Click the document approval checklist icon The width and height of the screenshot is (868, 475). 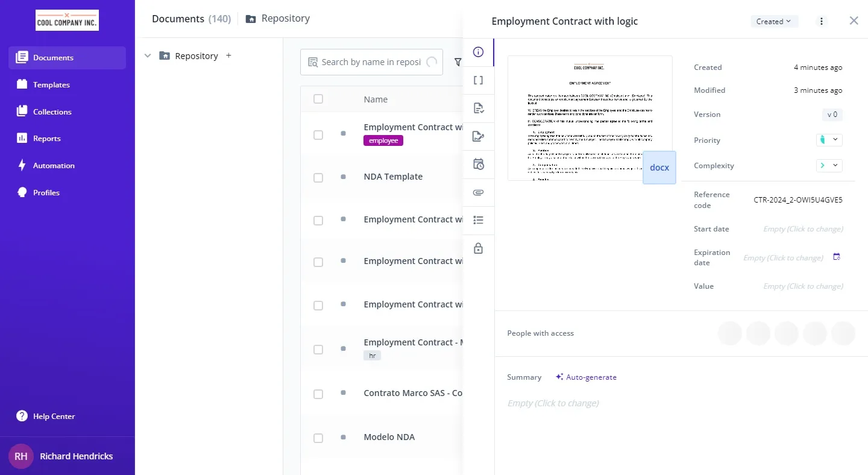click(479, 109)
